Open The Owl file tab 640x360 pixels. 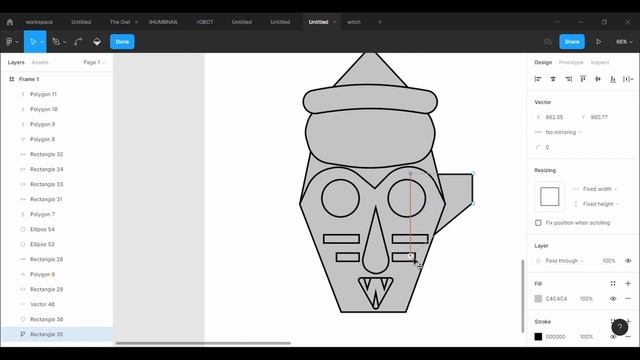[x=120, y=22]
